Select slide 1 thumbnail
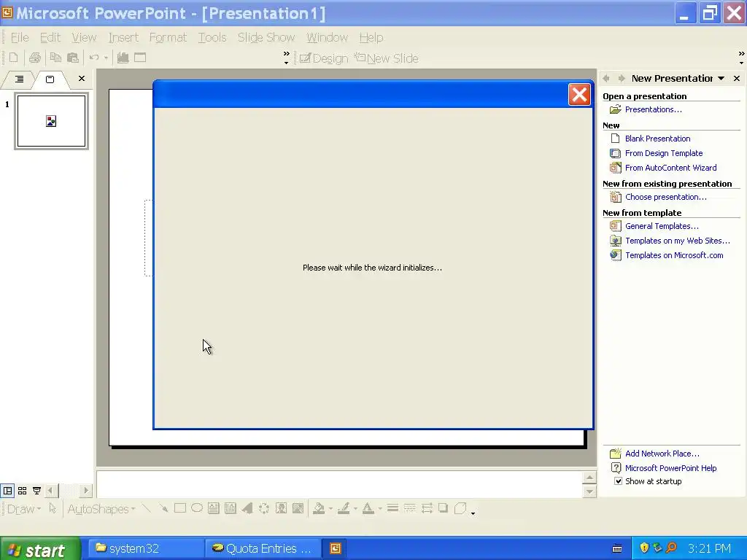Screen dimensions: 747x560 [x=52, y=121]
